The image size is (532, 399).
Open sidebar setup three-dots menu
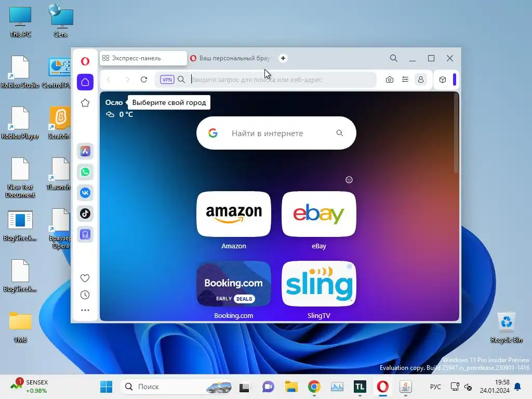(85, 310)
